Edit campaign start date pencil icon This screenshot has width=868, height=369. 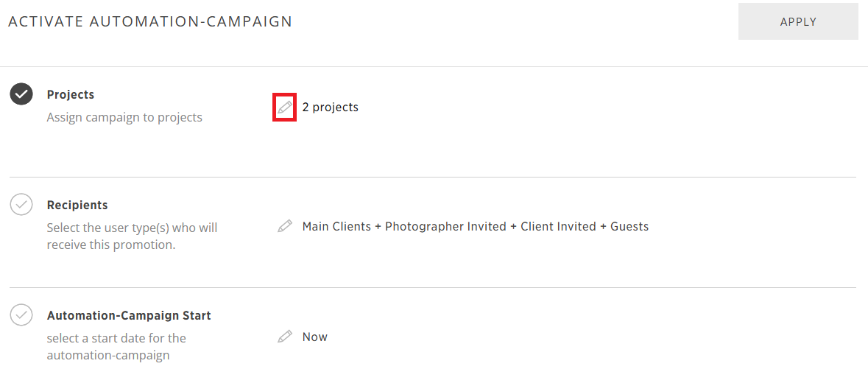click(284, 337)
